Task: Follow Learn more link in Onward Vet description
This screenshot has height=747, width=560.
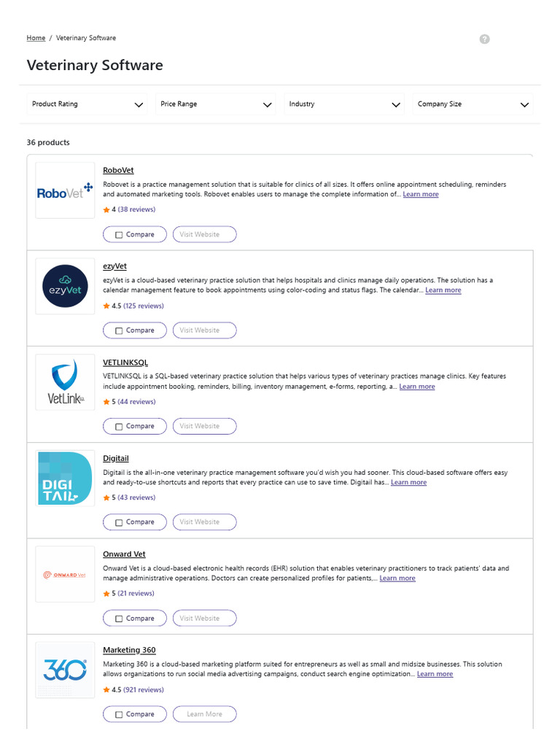Action: pyautogui.click(x=397, y=578)
